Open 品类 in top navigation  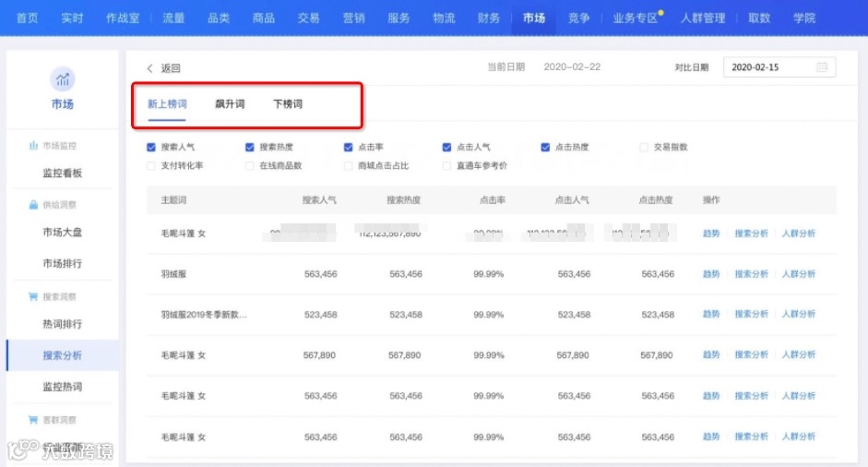[219, 18]
